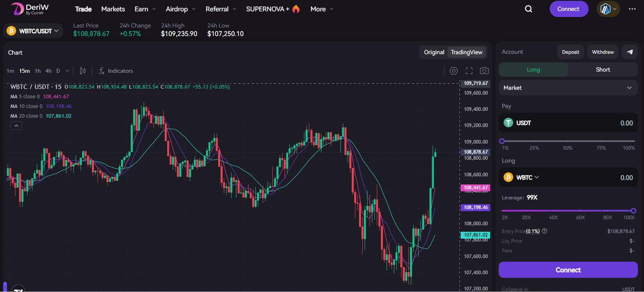
Task: Switch chart to Original view
Action: point(434,52)
